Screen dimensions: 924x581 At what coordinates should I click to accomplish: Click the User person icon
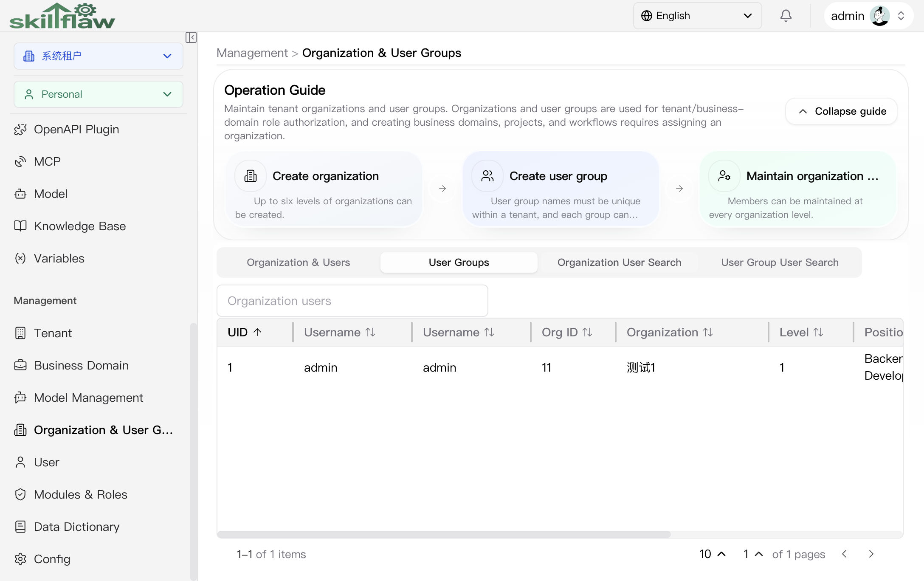(20, 463)
